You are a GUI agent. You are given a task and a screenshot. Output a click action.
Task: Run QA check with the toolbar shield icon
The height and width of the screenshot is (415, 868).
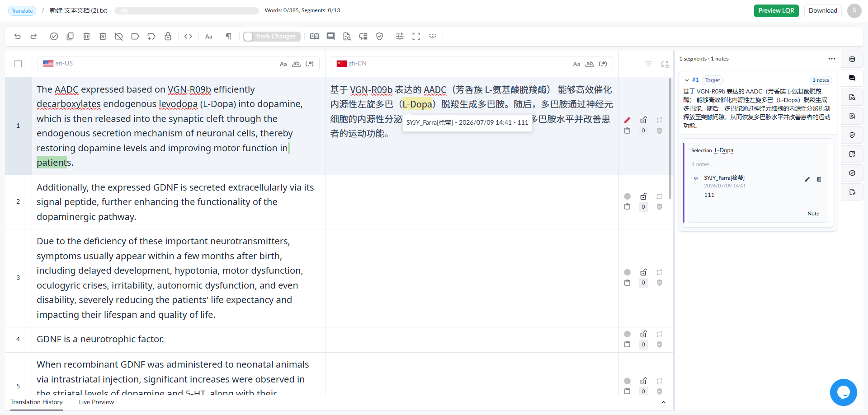point(380,37)
